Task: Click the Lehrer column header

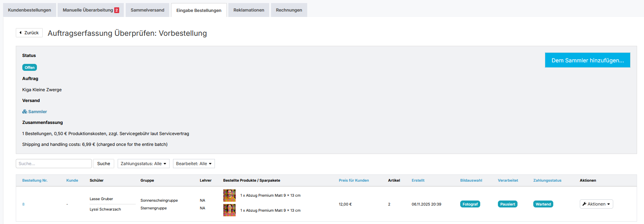Action: (206, 180)
